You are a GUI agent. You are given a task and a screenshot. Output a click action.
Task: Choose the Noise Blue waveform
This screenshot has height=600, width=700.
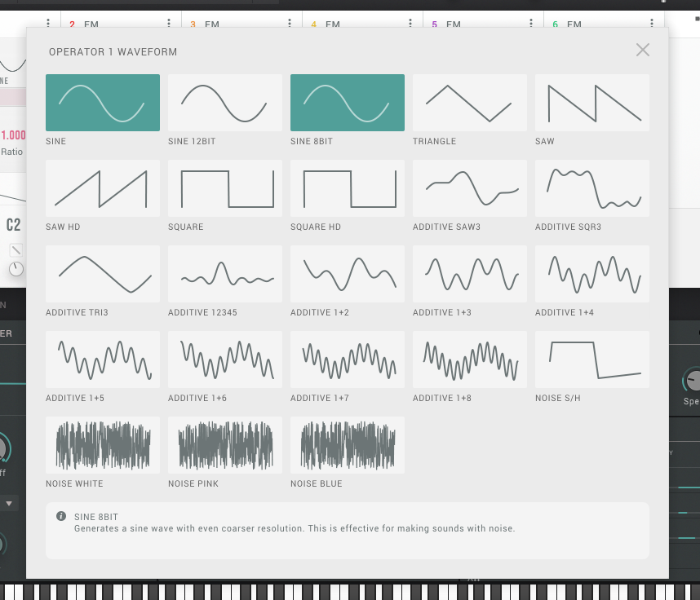(348, 445)
